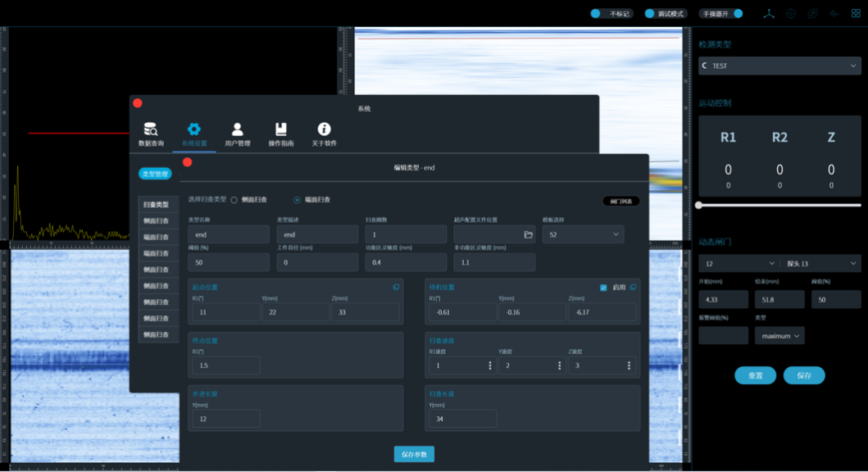Image resolution: width=868 pixels, height=472 pixels.
Task: Click 起点位置 R1 field showing 11
Action: 226,312
